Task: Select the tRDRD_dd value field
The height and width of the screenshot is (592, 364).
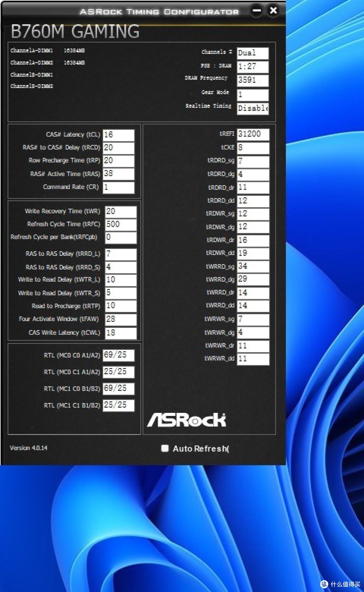Action: [253, 201]
